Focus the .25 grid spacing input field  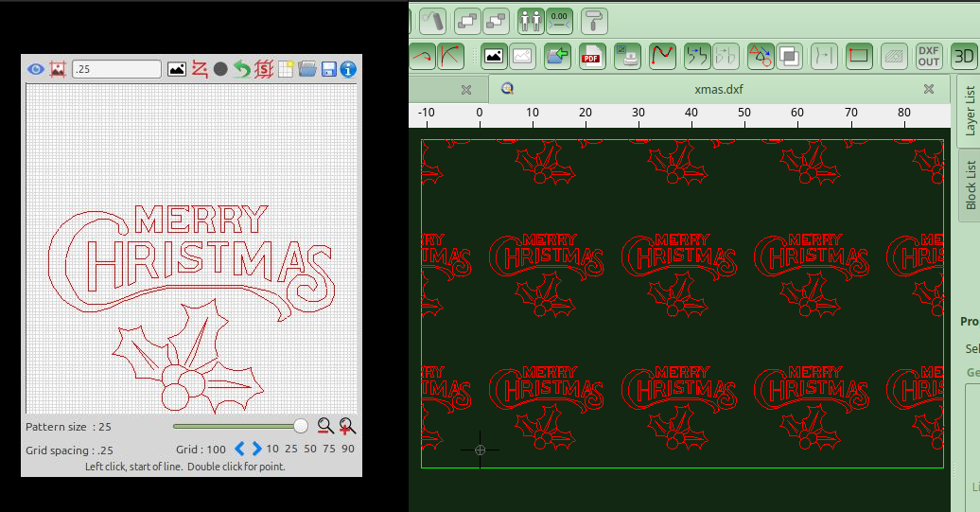coord(117,69)
